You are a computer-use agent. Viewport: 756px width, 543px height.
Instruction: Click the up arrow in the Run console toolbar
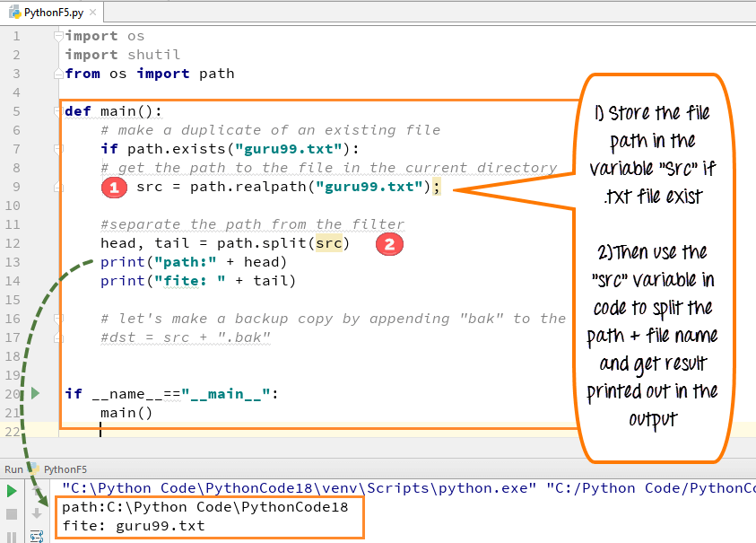point(37,489)
